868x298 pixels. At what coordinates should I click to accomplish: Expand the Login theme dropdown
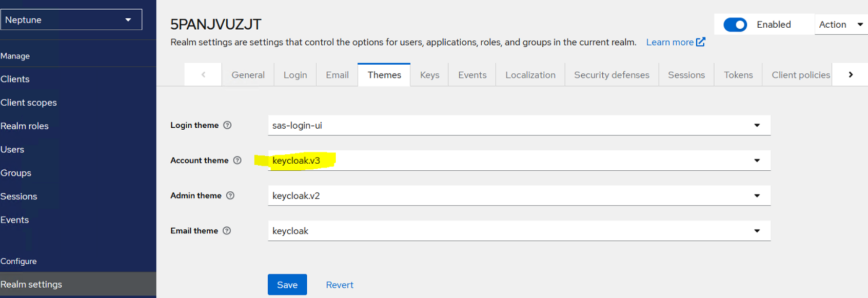(x=518, y=126)
